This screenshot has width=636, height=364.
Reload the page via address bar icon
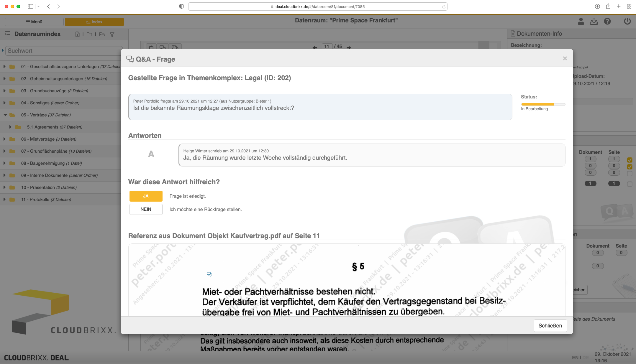pyautogui.click(x=444, y=6)
